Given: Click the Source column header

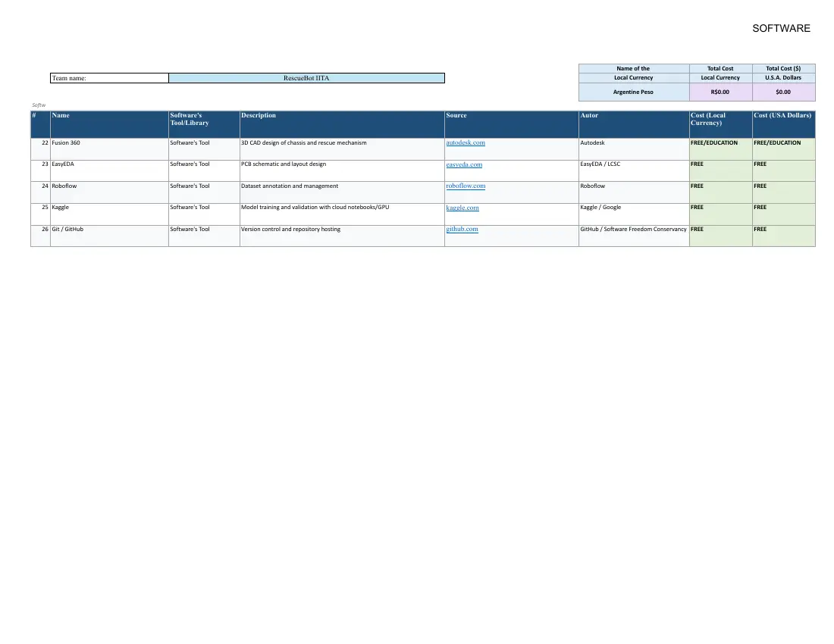Looking at the screenshot, I should click(x=512, y=125).
